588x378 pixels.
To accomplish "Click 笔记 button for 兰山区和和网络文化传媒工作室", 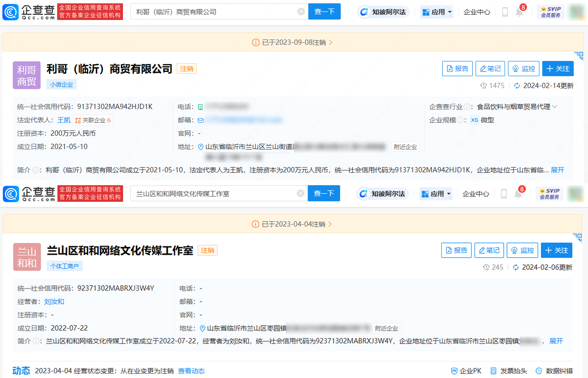I will (x=489, y=250).
